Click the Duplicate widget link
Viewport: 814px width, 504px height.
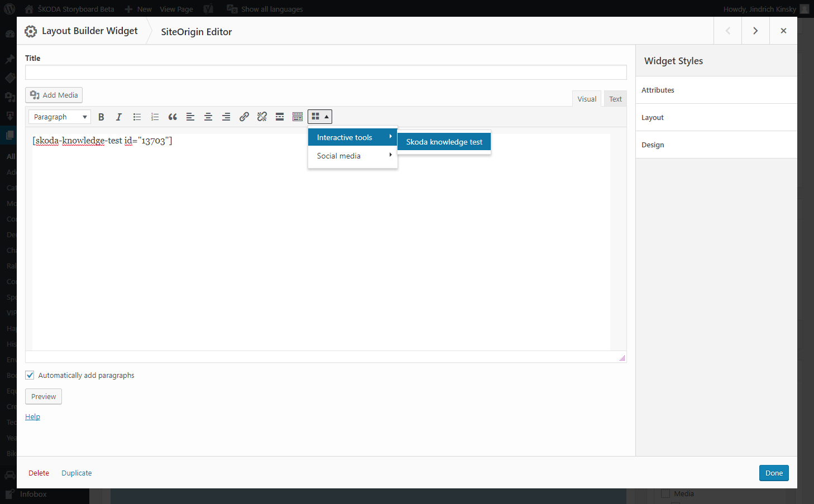click(76, 473)
